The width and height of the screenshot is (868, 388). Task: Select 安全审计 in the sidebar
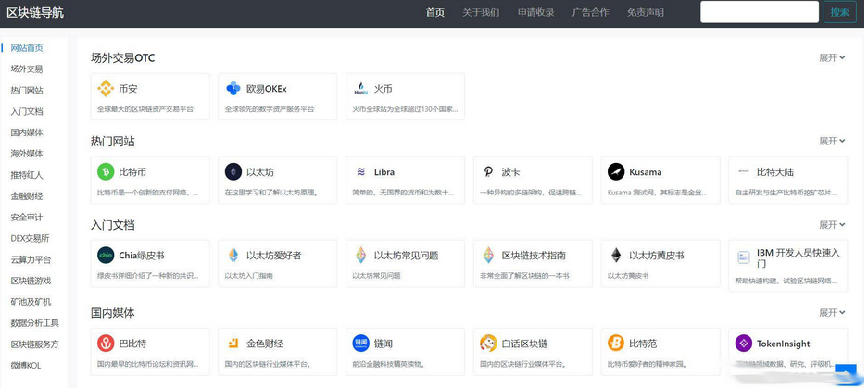(27, 217)
